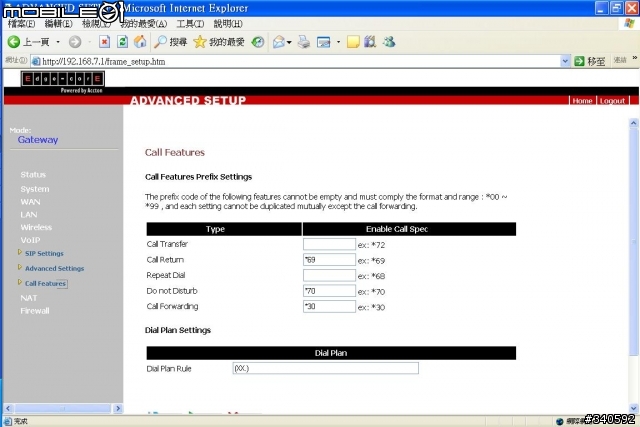This screenshot has height=427, width=640.
Task: Open the address bar dropdown arrow
Action: tap(565, 61)
